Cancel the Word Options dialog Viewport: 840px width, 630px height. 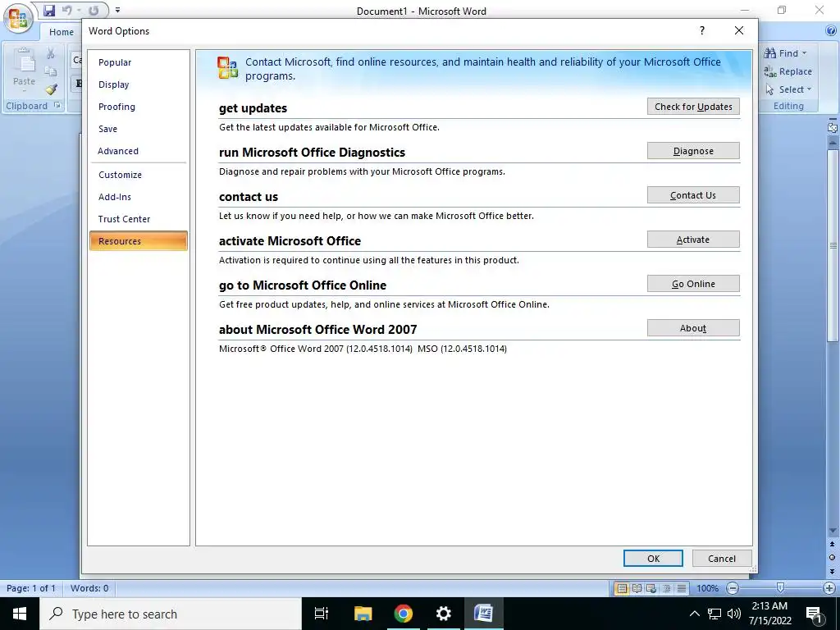(x=722, y=558)
